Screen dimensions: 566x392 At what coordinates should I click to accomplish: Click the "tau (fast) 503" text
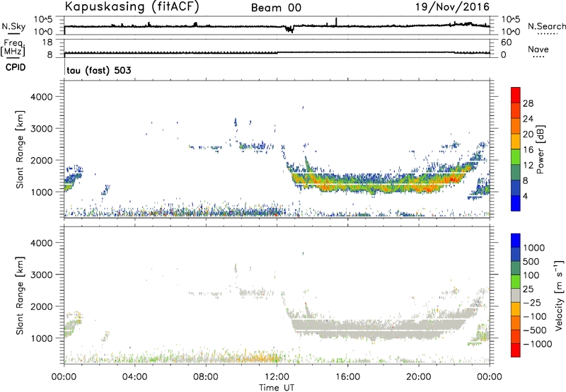pyautogui.click(x=99, y=70)
